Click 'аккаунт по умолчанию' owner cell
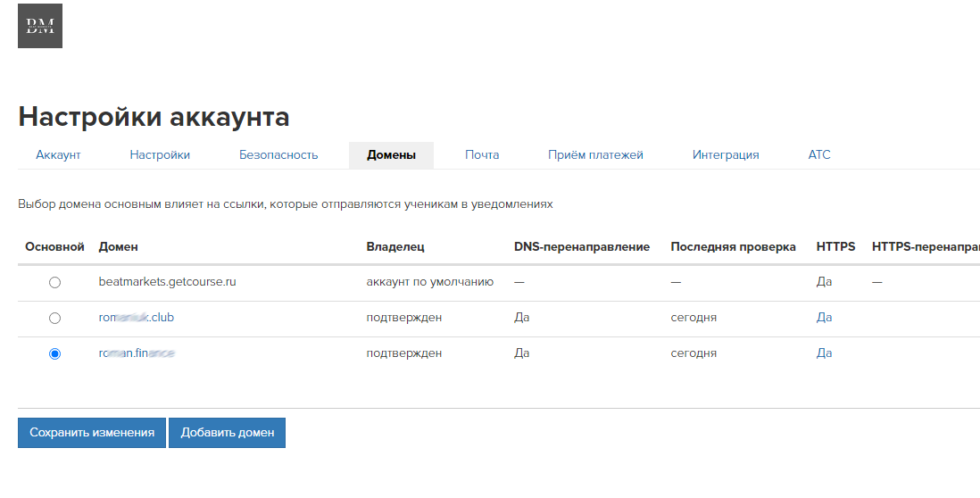This screenshot has height=498, width=980. tap(430, 282)
